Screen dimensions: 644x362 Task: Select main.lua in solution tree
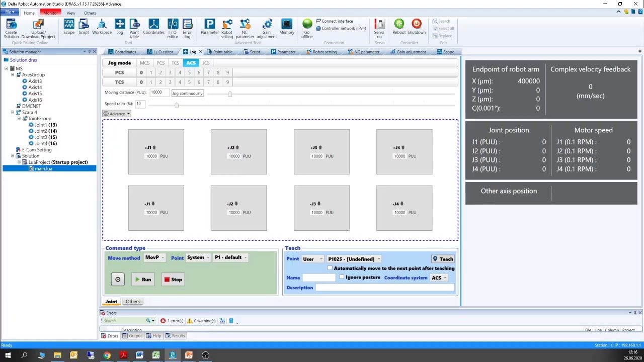point(43,168)
